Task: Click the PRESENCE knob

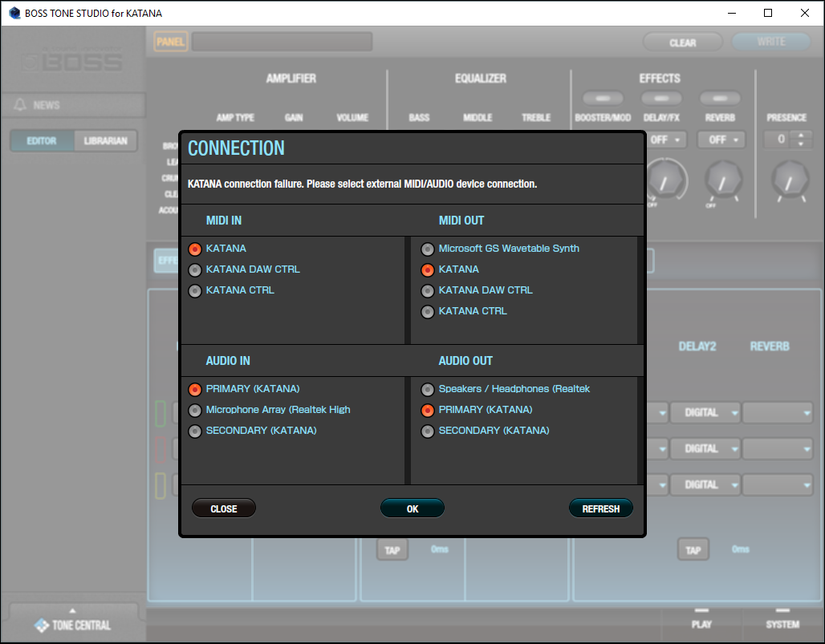Action: 790,180
